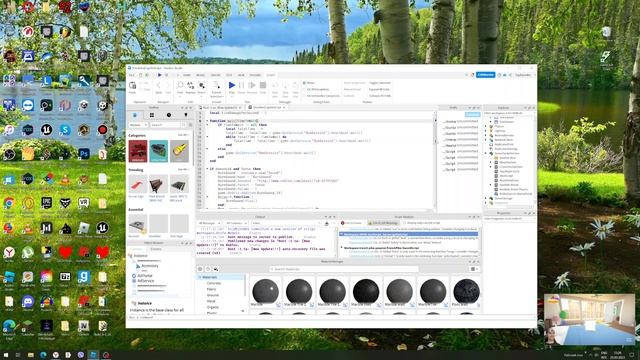640x360 pixels.
Task: Expand the Lighting node in Explorer
Action: click(486, 131)
